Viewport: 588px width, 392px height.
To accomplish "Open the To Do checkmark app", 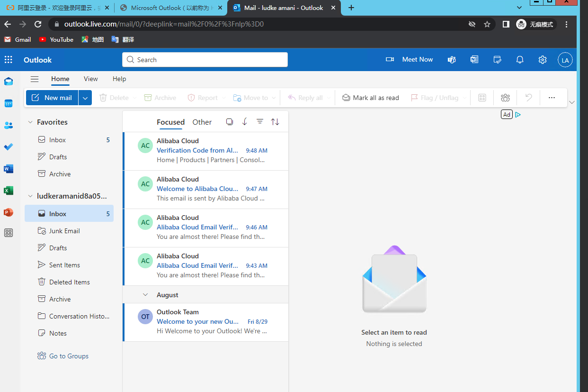I will coord(9,147).
